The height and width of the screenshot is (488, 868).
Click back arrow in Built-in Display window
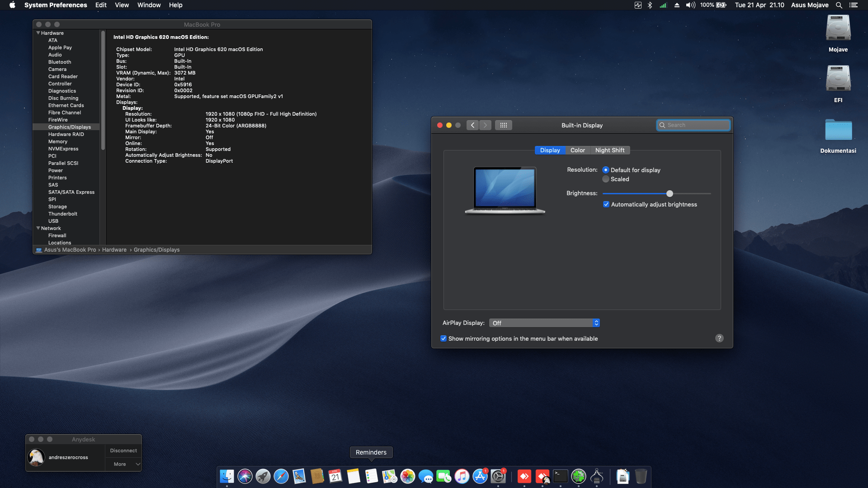472,125
